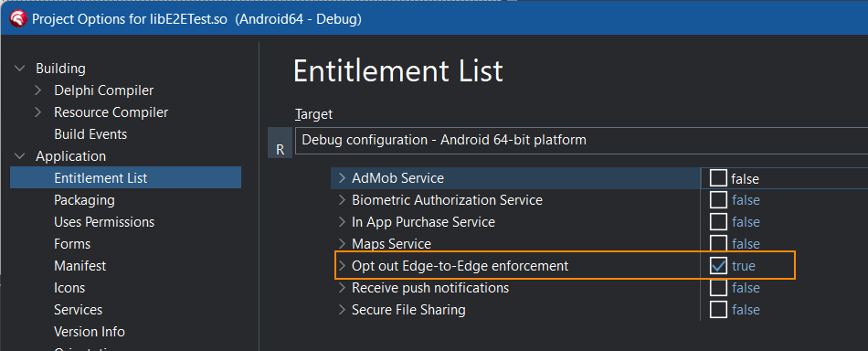Click false value of In App Purchase Service

pos(746,222)
